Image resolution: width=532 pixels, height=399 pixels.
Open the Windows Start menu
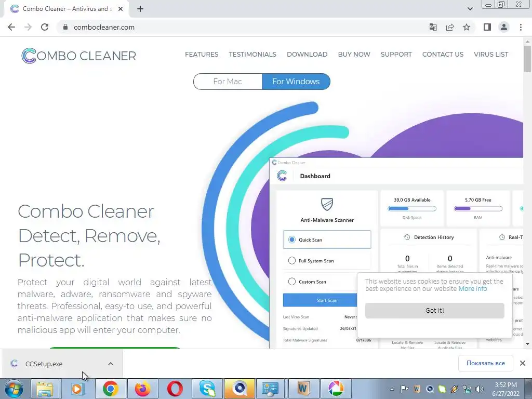[x=14, y=389]
